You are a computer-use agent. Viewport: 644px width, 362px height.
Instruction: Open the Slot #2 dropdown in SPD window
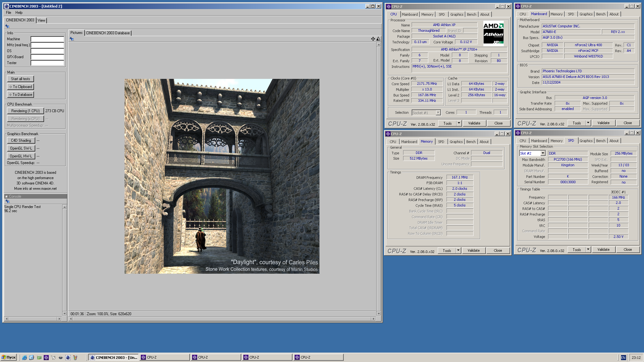tap(543, 153)
